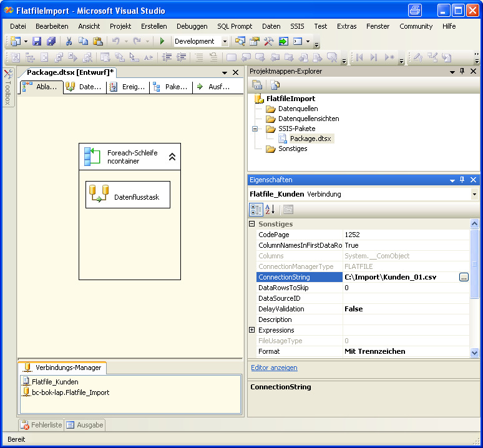Close the Package.dtsx document tab
Screen dimensions: 483x448
point(236,72)
